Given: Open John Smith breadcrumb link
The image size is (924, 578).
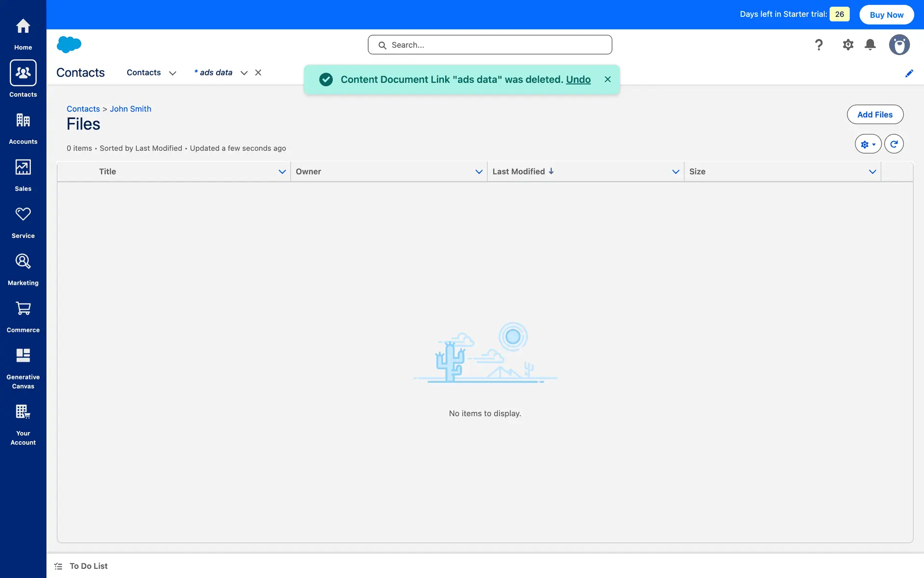Looking at the screenshot, I should coord(130,109).
